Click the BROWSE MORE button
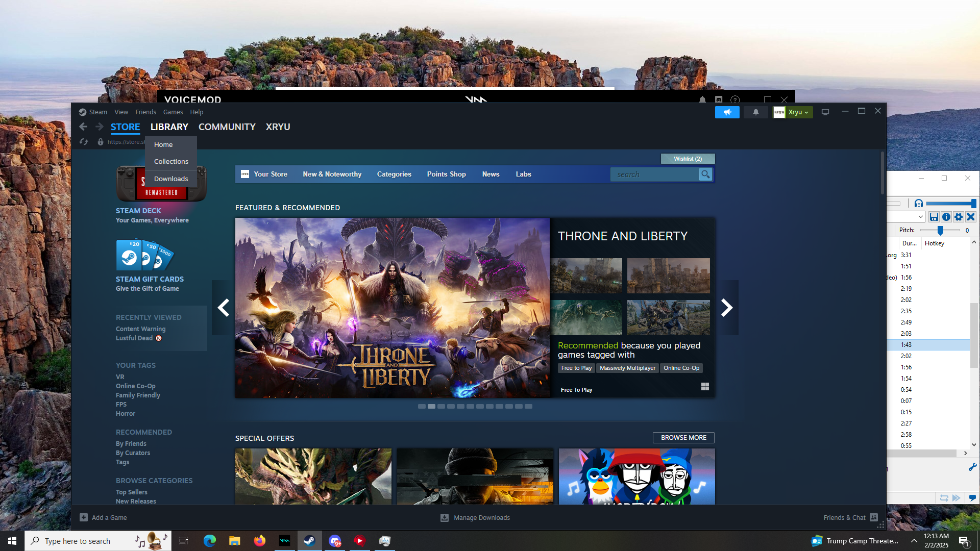This screenshot has width=980, height=551. [x=683, y=438]
